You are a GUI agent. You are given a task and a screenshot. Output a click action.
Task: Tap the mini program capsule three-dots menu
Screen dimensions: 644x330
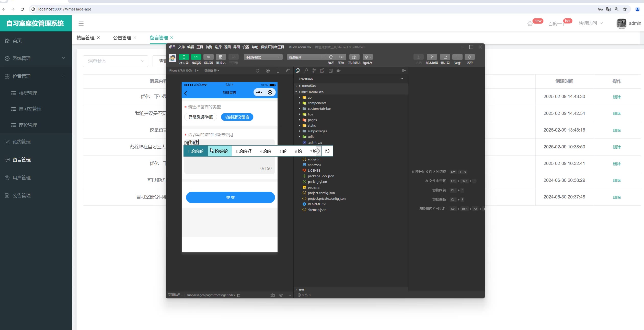click(x=259, y=92)
